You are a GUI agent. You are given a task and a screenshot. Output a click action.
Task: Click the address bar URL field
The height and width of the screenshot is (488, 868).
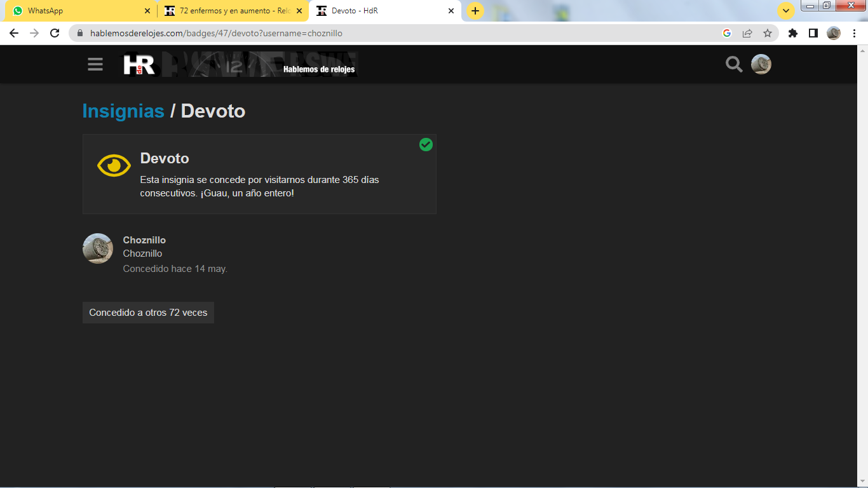pyautogui.click(x=381, y=33)
